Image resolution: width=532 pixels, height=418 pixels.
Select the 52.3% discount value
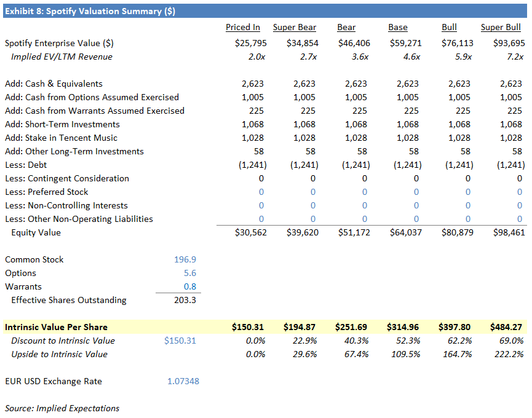(408, 341)
